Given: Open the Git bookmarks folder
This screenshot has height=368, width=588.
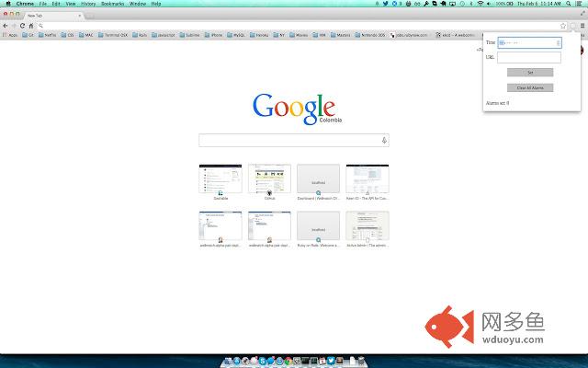Looking at the screenshot, I should (x=28, y=35).
